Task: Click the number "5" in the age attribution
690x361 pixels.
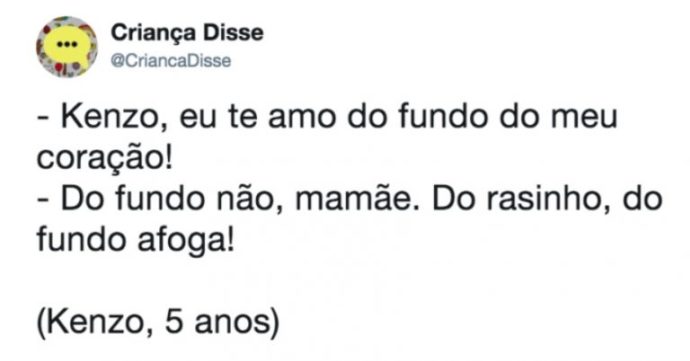Action: pyautogui.click(x=174, y=322)
